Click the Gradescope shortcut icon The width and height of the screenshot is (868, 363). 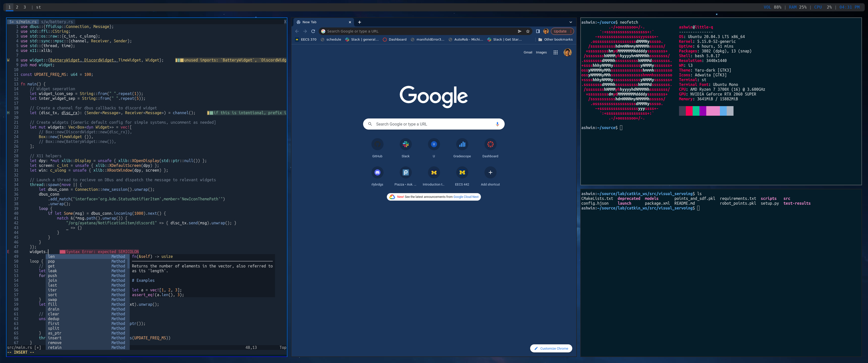click(462, 144)
